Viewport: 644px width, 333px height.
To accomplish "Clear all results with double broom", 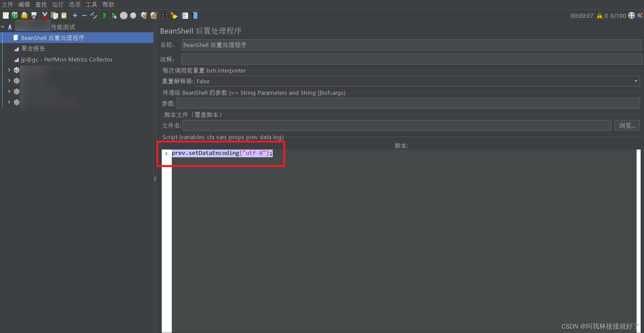I will click(x=154, y=15).
